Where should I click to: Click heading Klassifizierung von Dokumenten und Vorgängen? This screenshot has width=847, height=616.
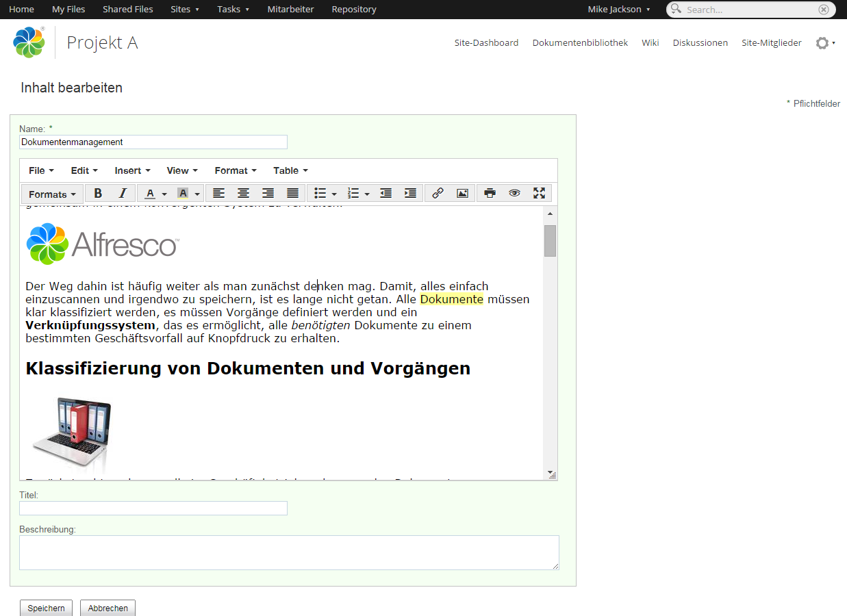coord(248,368)
